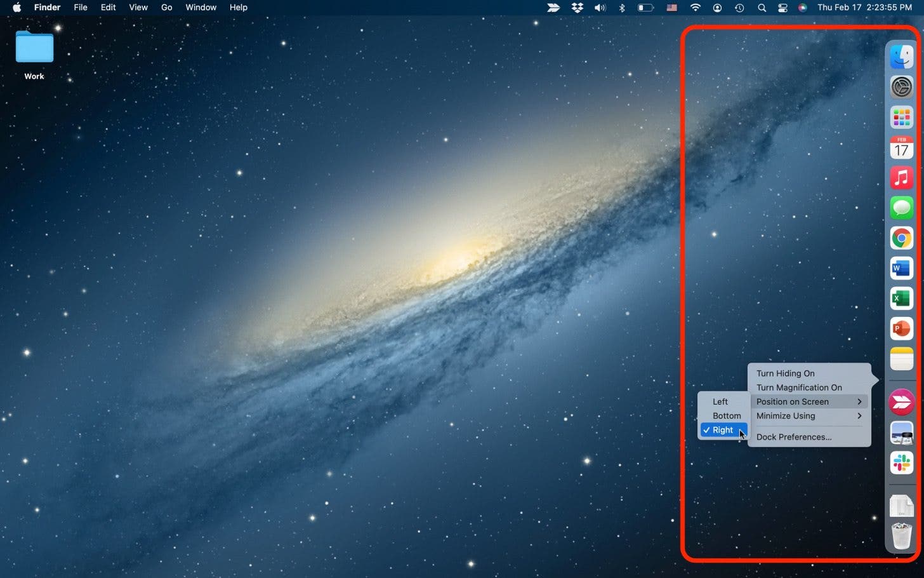Open the Go menu in menu bar
Screen dimensions: 924x578
coord(166,8)
